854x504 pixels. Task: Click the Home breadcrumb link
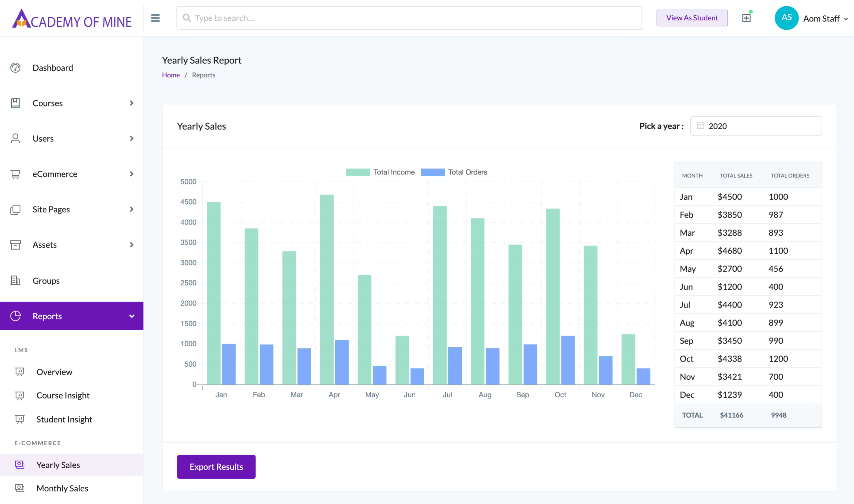[x=171, y=75]
